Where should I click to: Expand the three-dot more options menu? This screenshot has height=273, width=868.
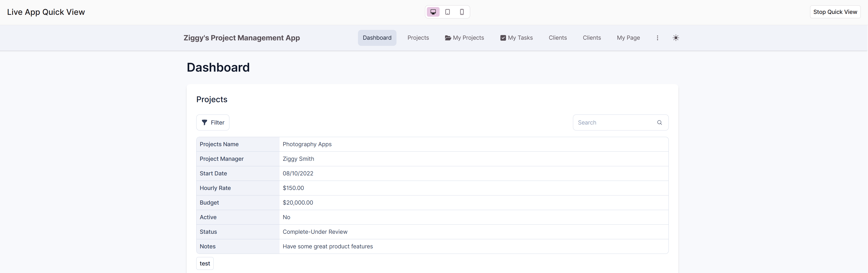point(657,38)
